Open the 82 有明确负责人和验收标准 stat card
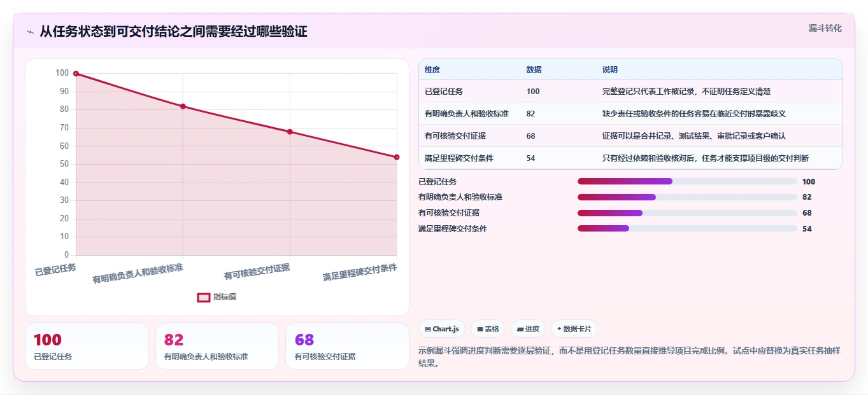Image resolution: width=868 pixels, height=395 pixels. tap(217, 346)
